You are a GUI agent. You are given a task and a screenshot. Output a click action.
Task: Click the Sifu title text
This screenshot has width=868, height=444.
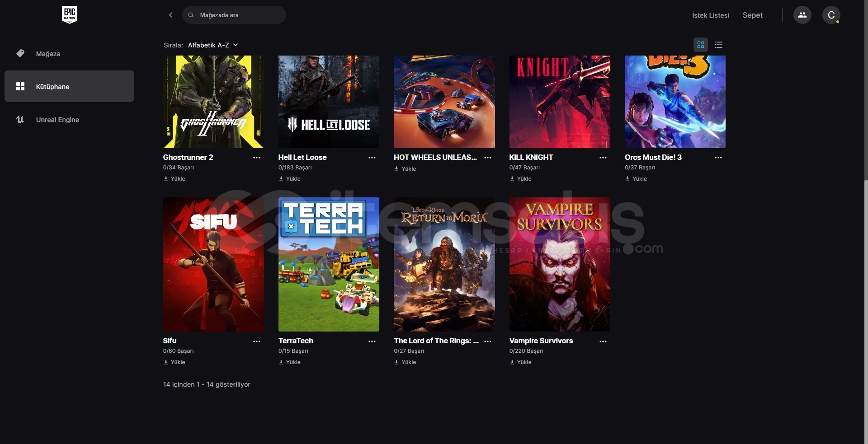tap(170, 341)
